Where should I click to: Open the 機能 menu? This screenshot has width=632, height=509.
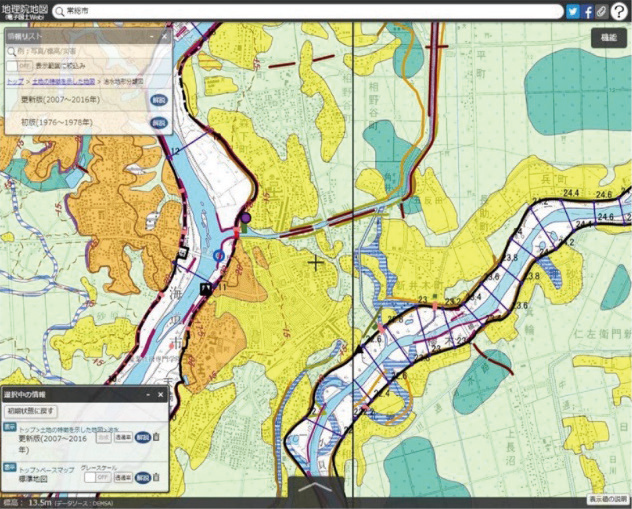pyautogui.click(x=607, y=36)
